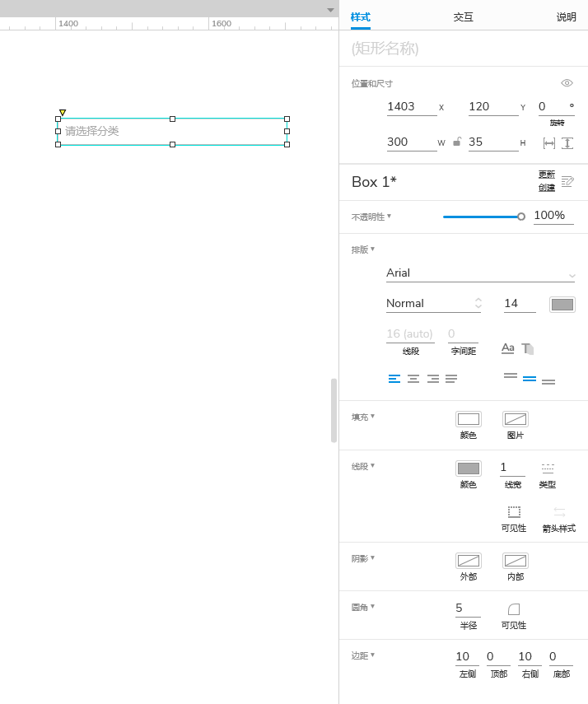Open corner radius visibility options

coord(514,608)
